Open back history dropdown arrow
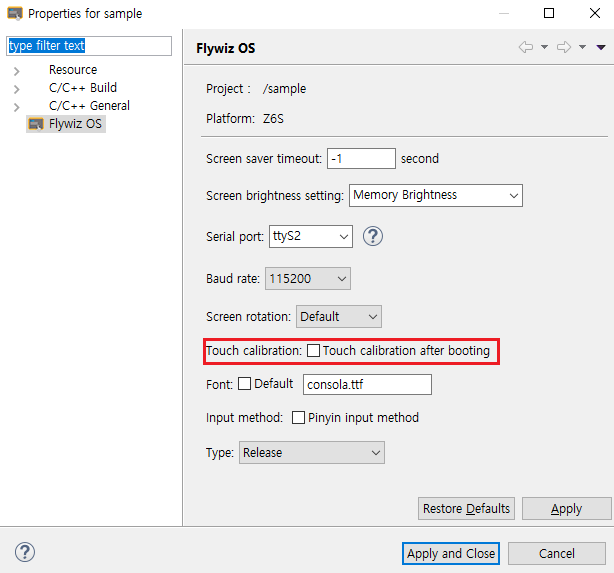The image size is (614, 573). click(x=544, y=47)
